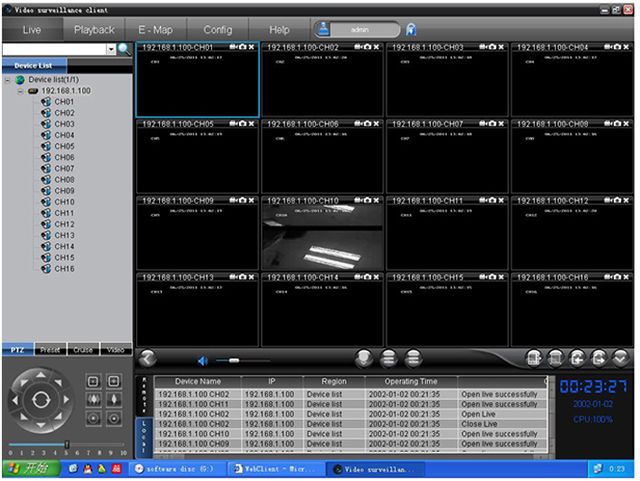Screen dimensions: 640x481
Task: Select CH07 in the device tree
Action: click(64, 168)
